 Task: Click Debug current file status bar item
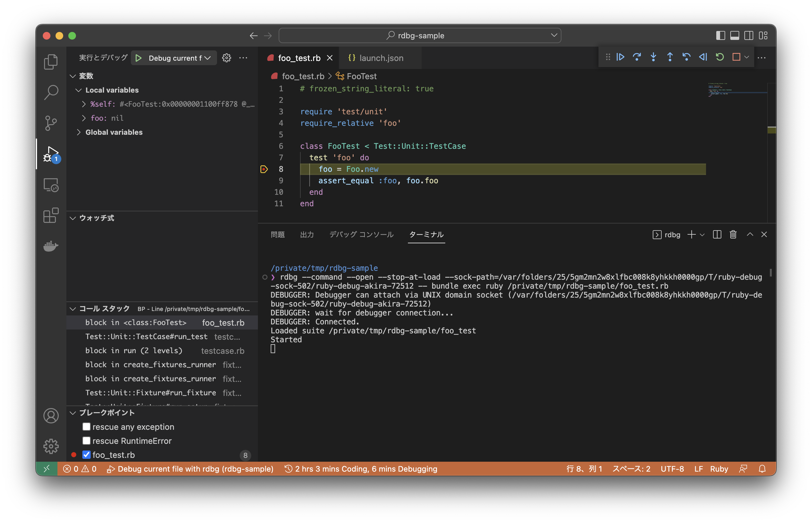tap(190, 469)
